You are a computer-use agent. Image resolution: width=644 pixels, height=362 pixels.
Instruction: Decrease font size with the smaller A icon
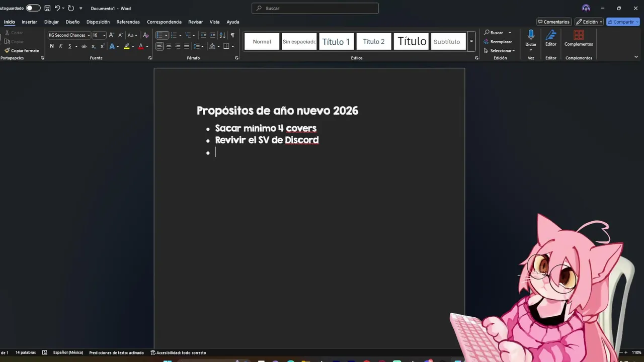point(120,35)
